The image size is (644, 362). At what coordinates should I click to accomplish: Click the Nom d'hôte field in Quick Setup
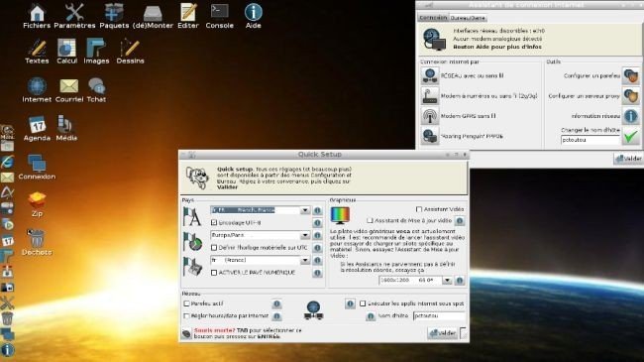pyautogui.click(x=439, y=316)
